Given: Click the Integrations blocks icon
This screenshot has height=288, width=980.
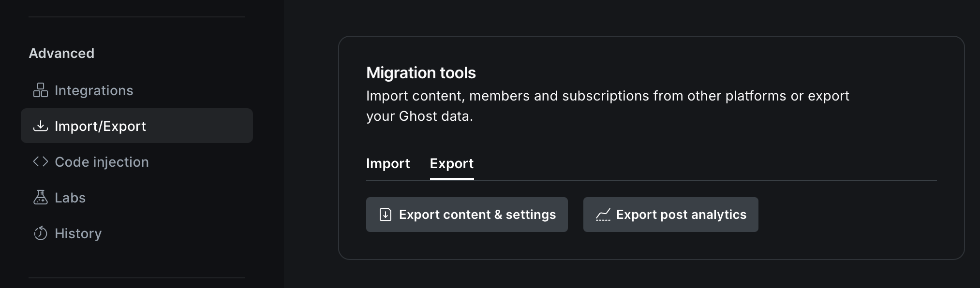Looking at the screenshot, I should tap(41, 90).
